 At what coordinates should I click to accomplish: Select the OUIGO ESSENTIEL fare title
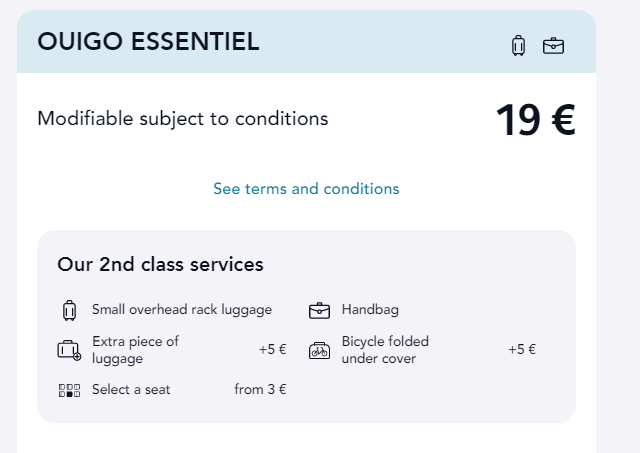pos(148,42)
